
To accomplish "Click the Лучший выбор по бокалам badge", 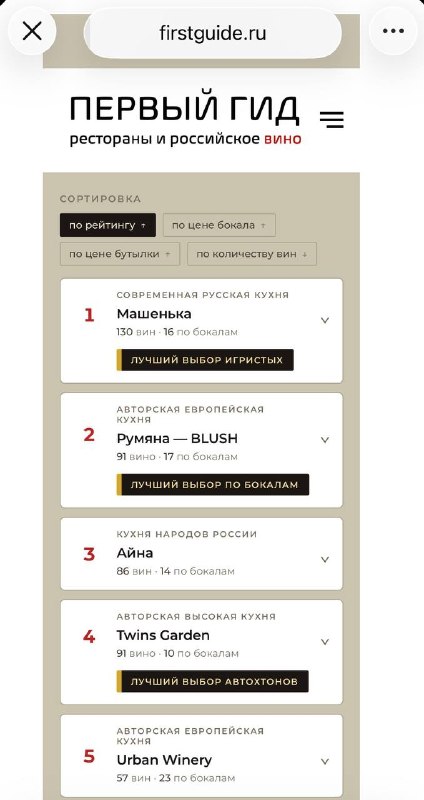I will [213, 485].
